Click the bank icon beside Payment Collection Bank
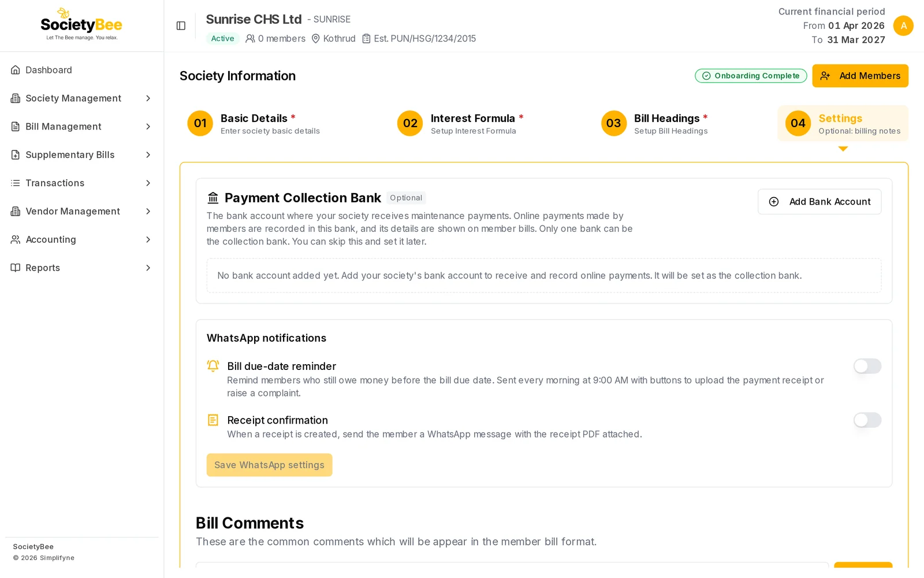Image resolution: width=924 pixels, height=578 pixels. (213, 198)
